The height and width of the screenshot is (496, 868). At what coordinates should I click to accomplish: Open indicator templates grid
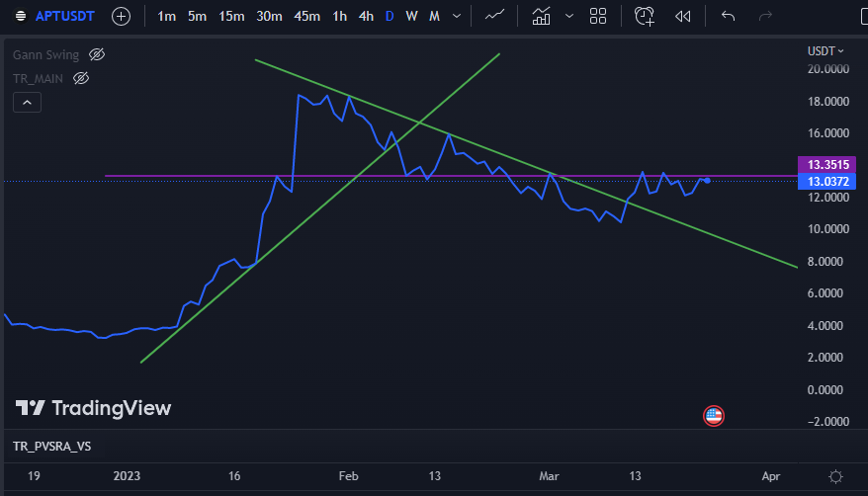tap(598, 16)
